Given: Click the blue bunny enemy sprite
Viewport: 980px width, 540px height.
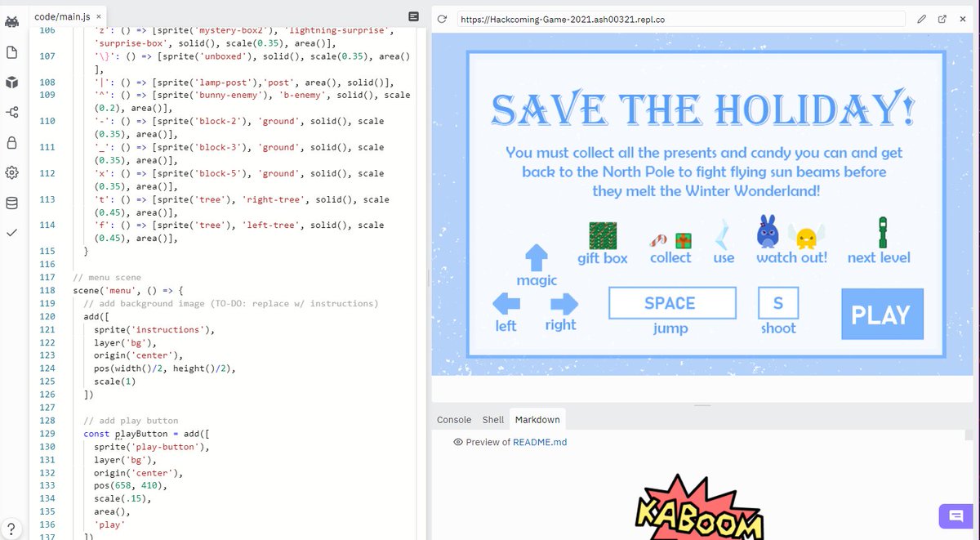Looking at the screenshot, I should (768, 231).
